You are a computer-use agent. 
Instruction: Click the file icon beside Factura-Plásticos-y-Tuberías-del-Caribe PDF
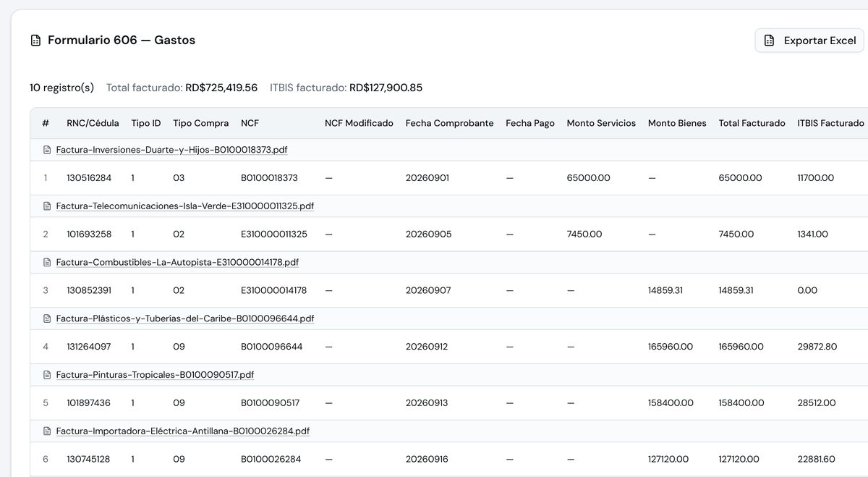tap(48, 318)
